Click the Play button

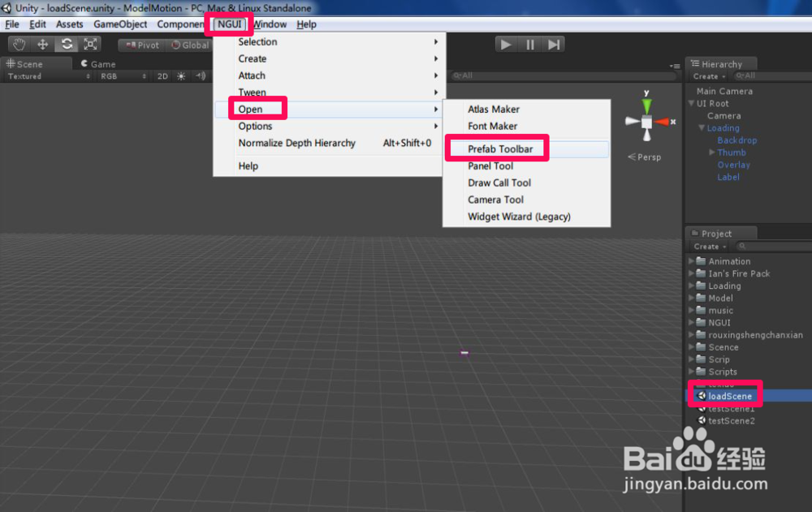(506, 44)
